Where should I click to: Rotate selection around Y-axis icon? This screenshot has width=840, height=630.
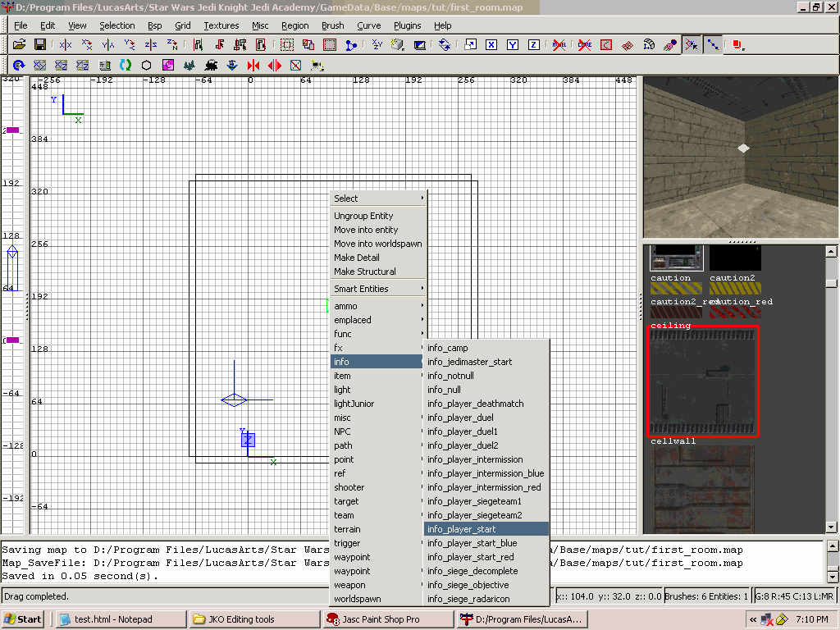point(129,45)
